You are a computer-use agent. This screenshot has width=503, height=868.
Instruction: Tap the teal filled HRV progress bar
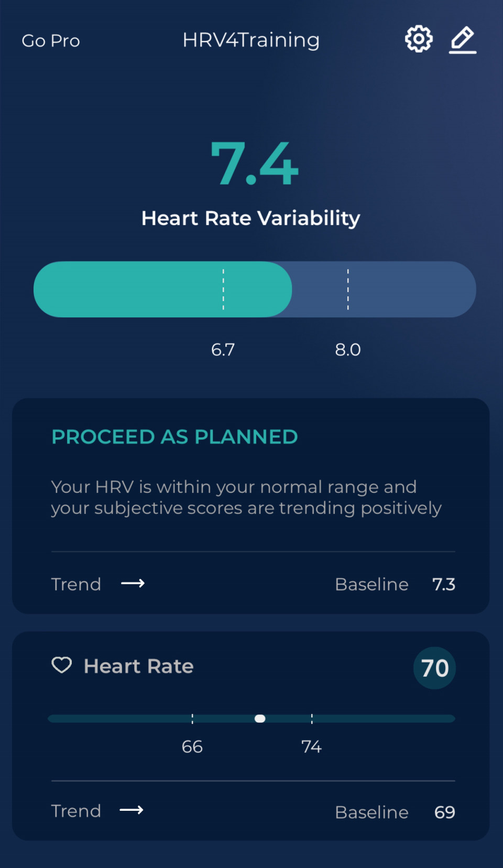tap(162, 290)
